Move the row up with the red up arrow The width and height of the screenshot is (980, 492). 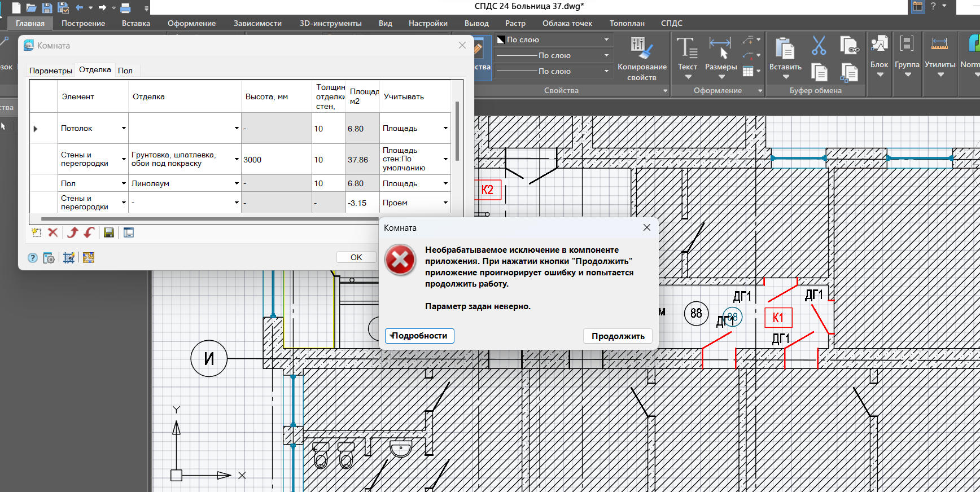pos(72,232)
